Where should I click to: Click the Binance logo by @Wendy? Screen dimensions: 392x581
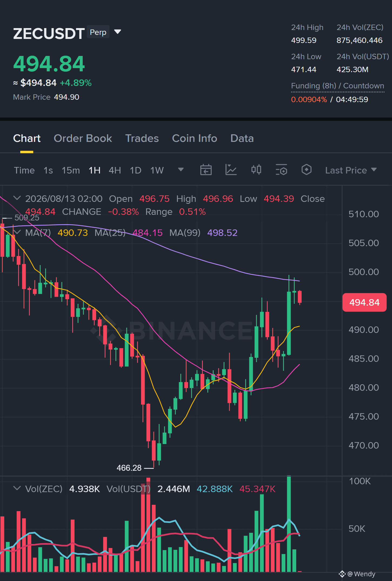[x=342, y=574]
